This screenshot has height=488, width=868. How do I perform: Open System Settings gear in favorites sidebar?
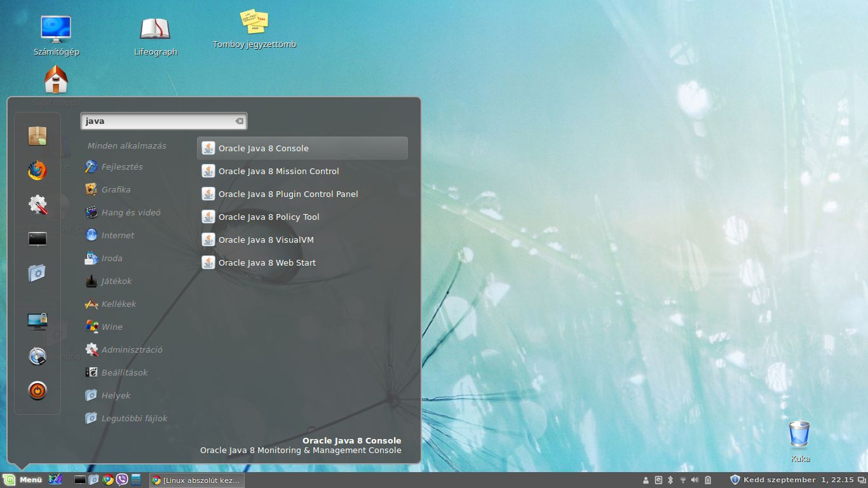[37, 205]
